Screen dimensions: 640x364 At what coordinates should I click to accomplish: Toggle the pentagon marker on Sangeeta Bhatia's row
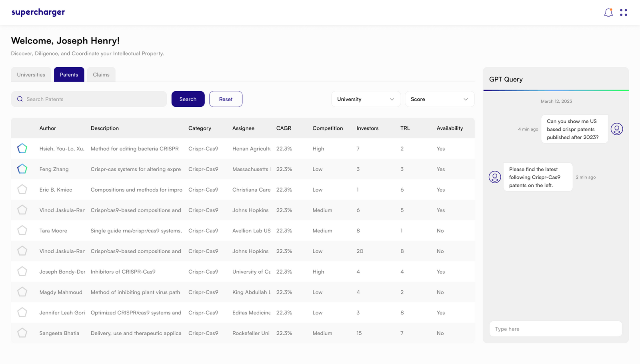(x=22, y=332)
